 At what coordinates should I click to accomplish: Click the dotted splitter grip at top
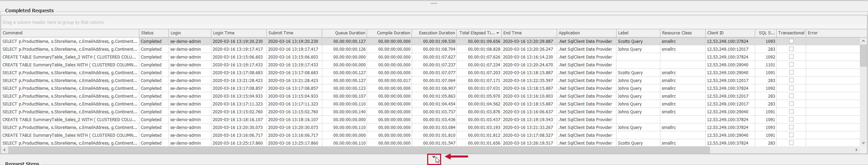tap(434, 3)
